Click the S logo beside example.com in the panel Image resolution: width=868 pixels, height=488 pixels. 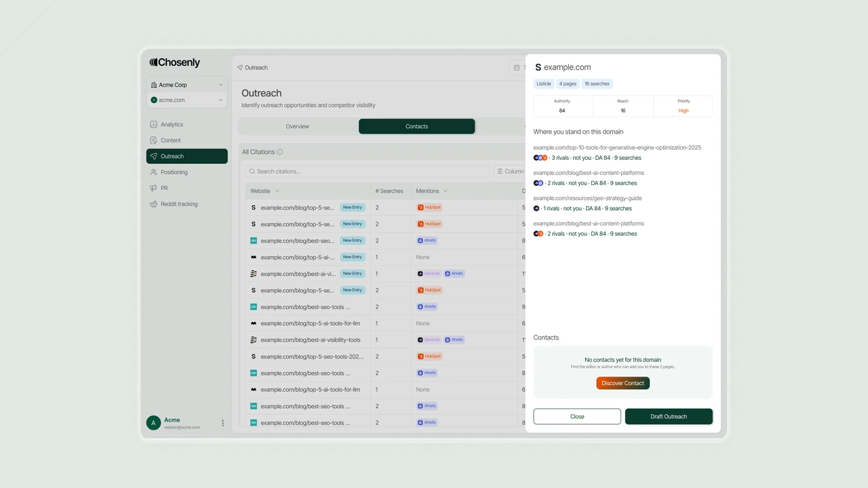[538, 67]
